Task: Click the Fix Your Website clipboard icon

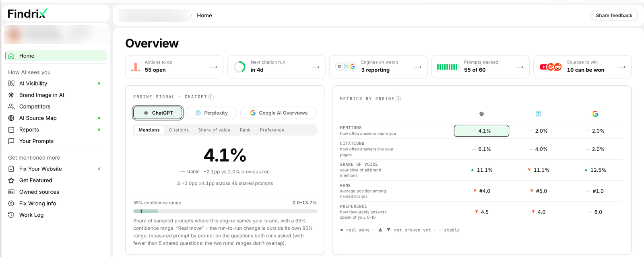Action: [x=11, y=169]
